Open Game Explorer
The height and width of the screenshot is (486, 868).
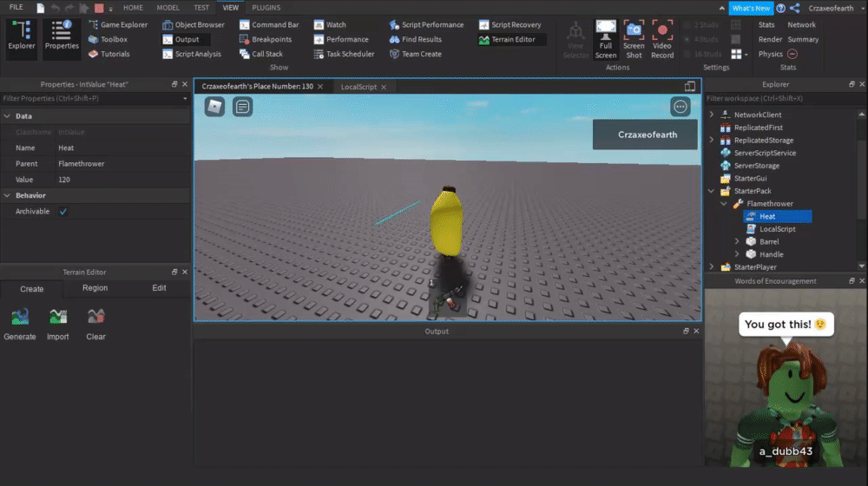coord(118,25)
